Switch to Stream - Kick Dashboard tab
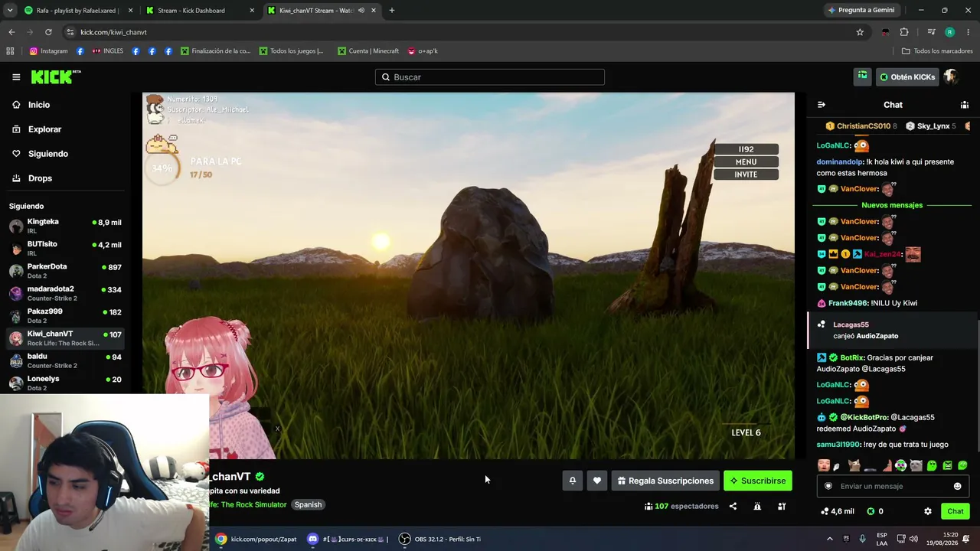The height and width of the screenshot is (551, 980). pyautogui.click(x=201, y=11)
